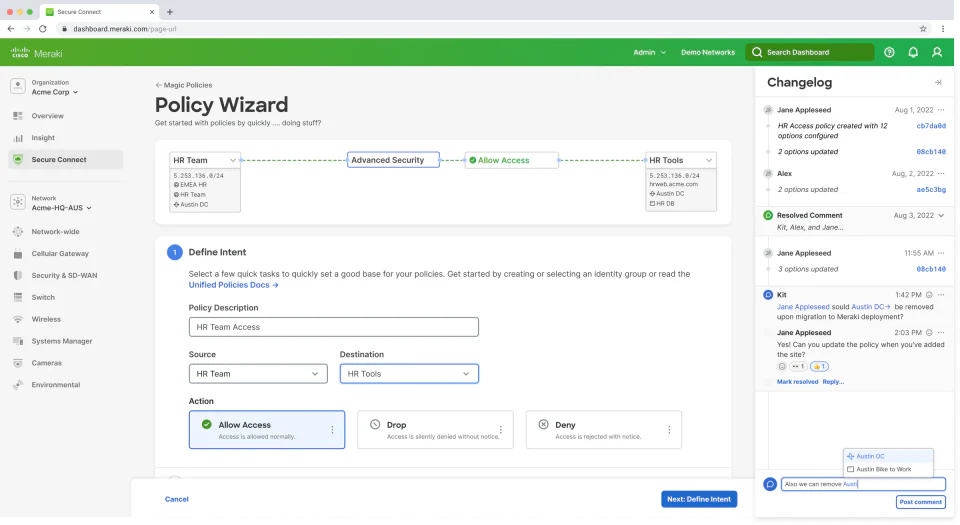Click the Network-wide globe icon

pyautogui.click(x=18, y=232)
